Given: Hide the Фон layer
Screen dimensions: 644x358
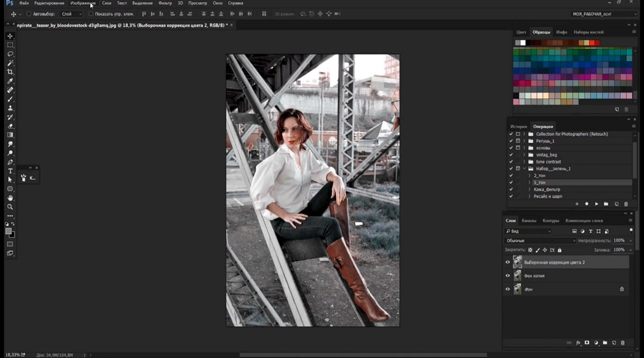Looking at the screenshot, I should [x=508, y=289].
